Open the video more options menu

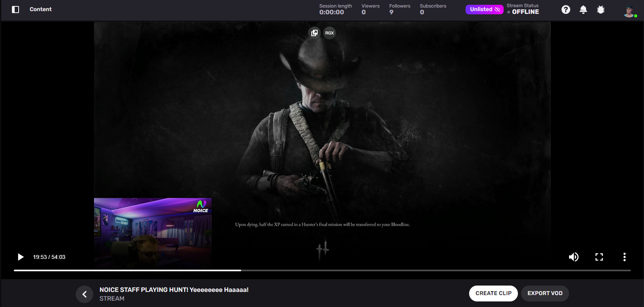[625, 257]
